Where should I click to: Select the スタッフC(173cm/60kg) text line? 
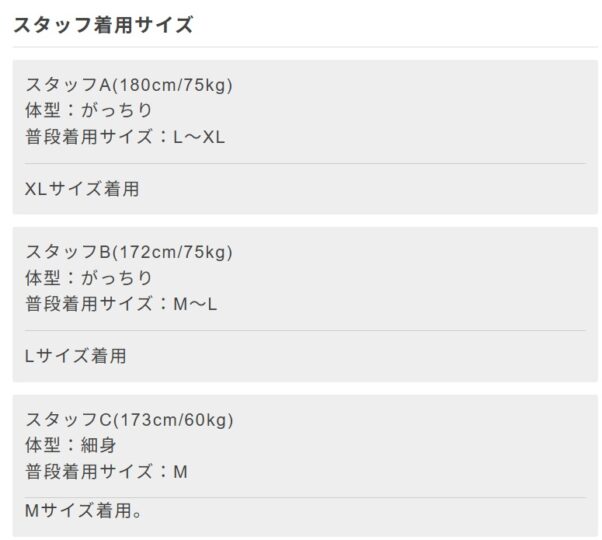(x=130, y=419)
